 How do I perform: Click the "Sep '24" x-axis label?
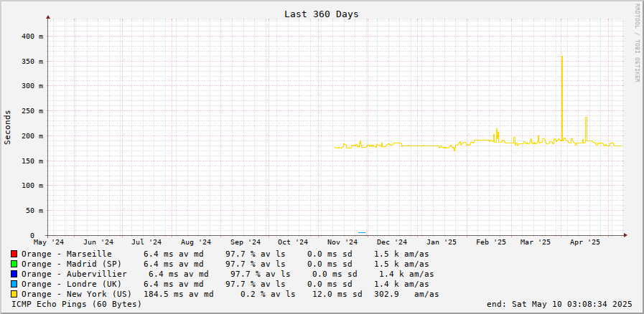246,242
